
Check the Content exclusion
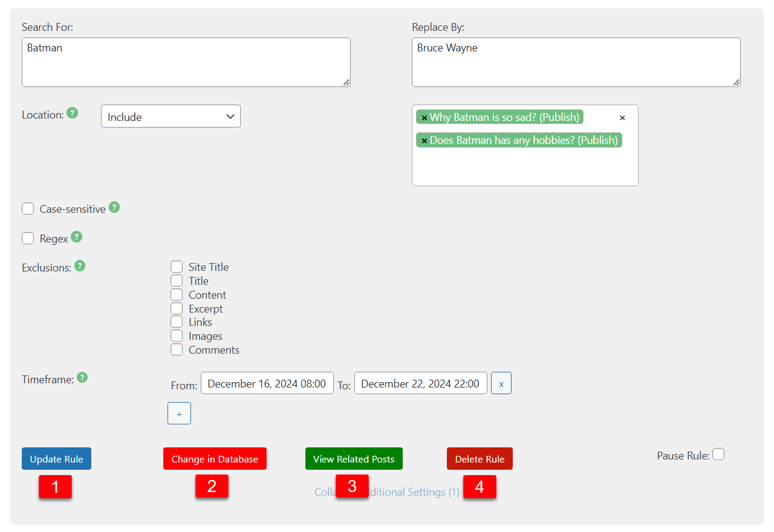177,294
